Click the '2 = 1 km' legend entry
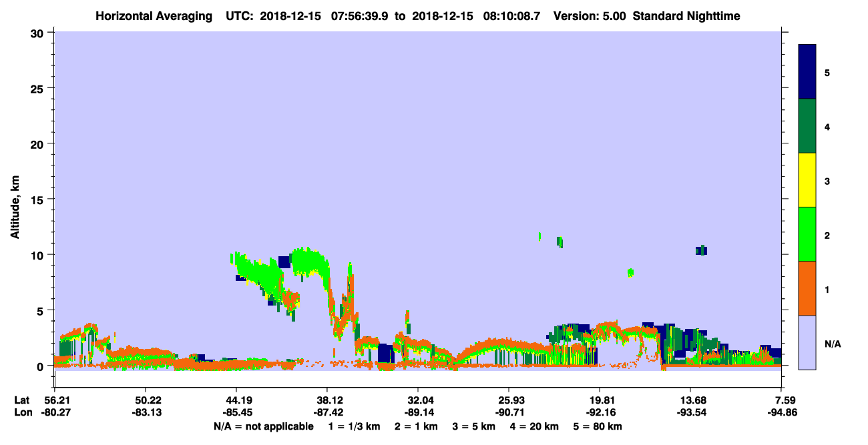868x445 pixels. [416, 426]
